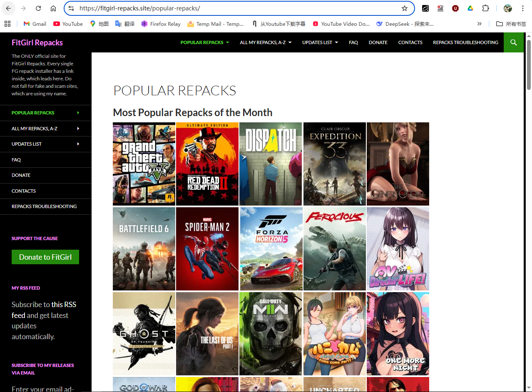The width and height of the screenshot is (532, 392).
Task: Open the Forza Horizon 5 cover
Action: click(271, 249)
